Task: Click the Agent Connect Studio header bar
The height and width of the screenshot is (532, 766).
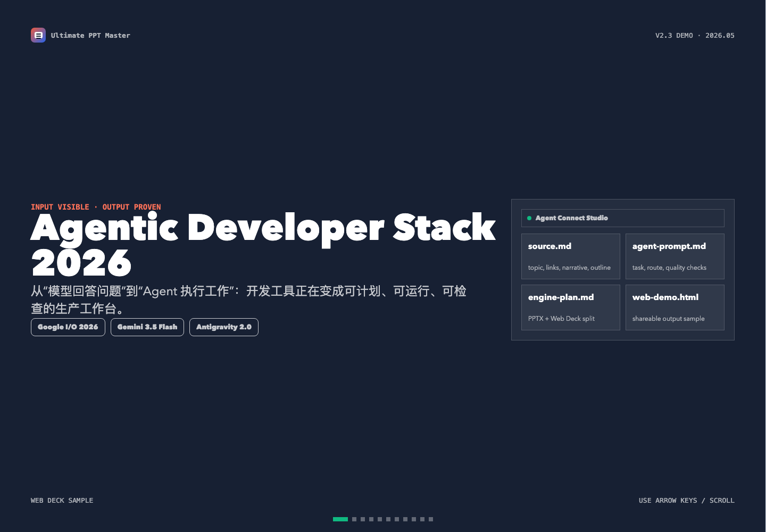Action: tap(623, 218)
